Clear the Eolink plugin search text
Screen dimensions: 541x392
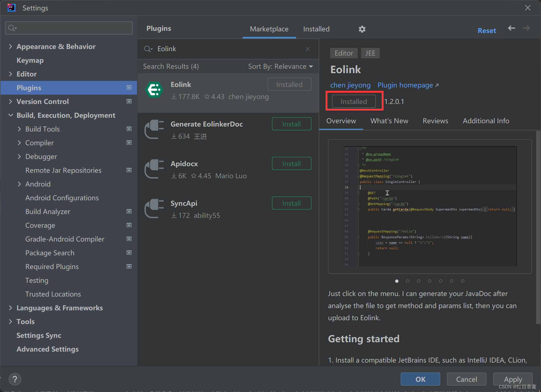[308, 49]
